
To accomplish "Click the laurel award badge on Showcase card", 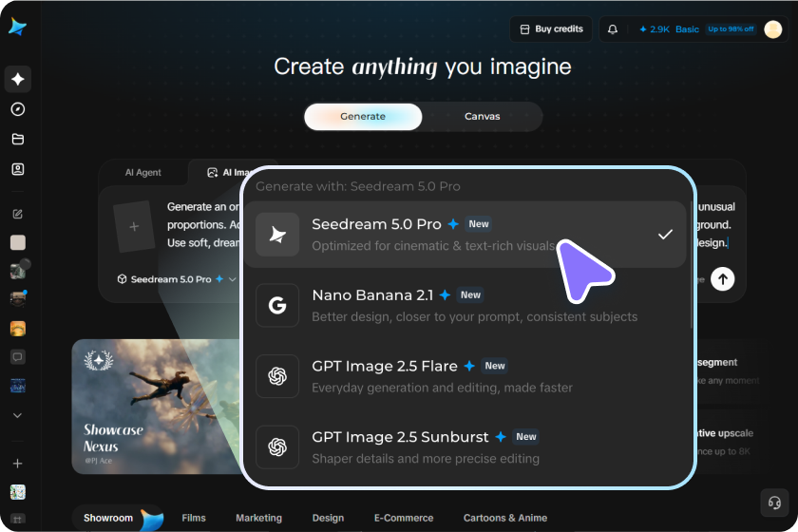I will (x=99, y=360).
